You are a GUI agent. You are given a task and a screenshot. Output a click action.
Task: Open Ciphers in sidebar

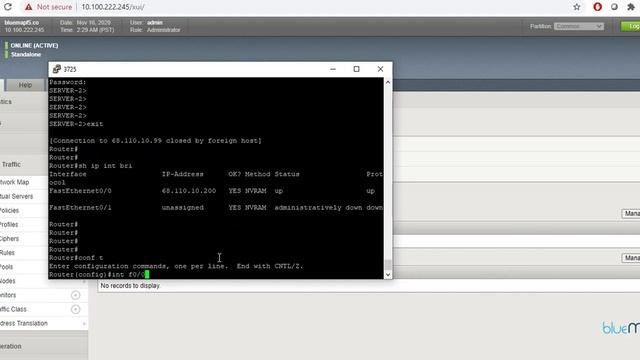click(x=9, y=239)
